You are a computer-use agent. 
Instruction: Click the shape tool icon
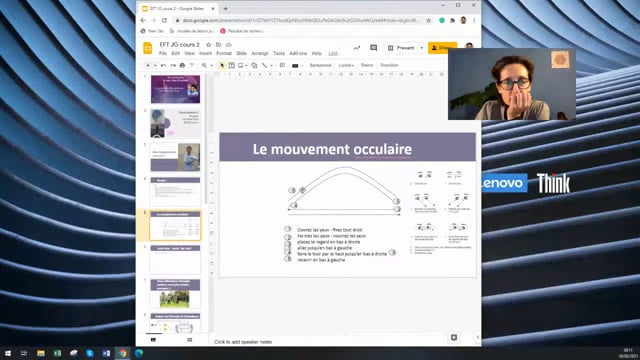coord(254,65)
